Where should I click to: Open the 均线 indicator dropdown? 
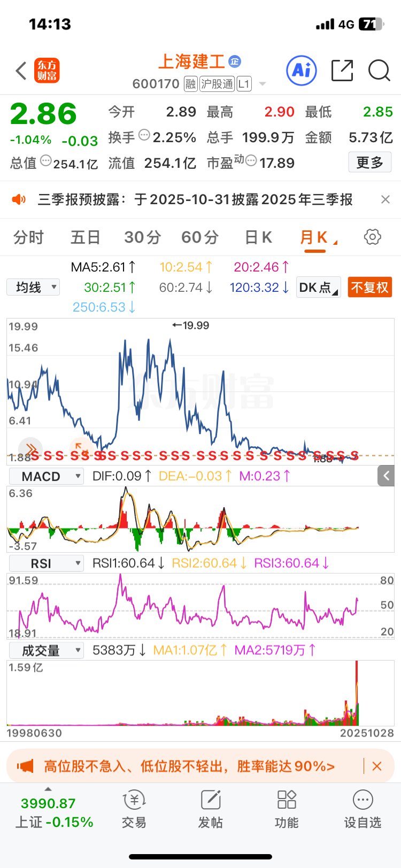click(33, 287)
